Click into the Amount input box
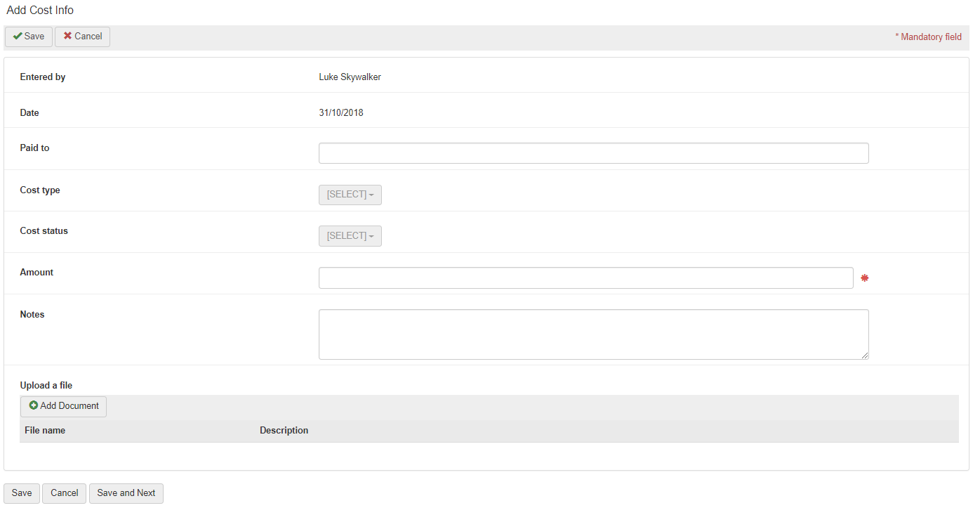The width and height of the screenshot is (980, 515). [x=585, y=278]
